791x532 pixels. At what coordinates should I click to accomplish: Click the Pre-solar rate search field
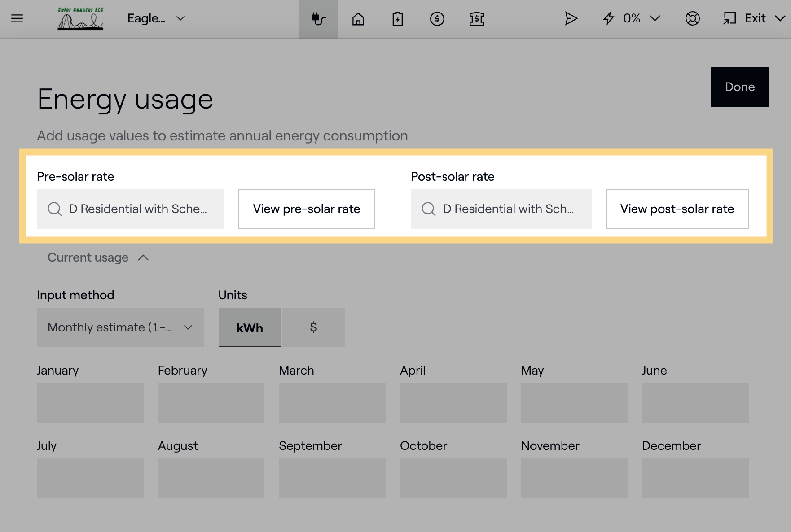click(130, 209)
